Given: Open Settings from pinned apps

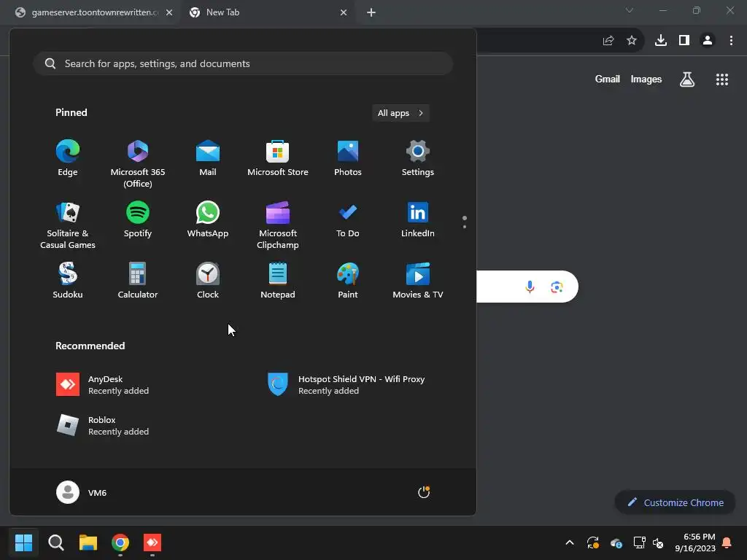Looking at the screenshot, I should (418, 158).
